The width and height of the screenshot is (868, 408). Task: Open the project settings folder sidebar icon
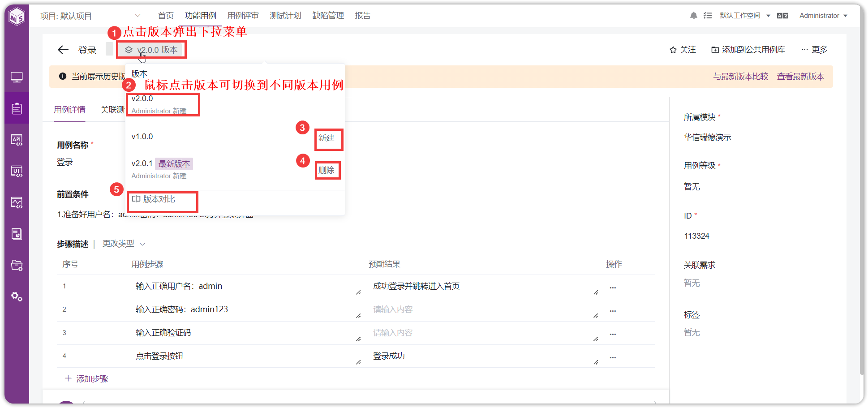(17, 265)
